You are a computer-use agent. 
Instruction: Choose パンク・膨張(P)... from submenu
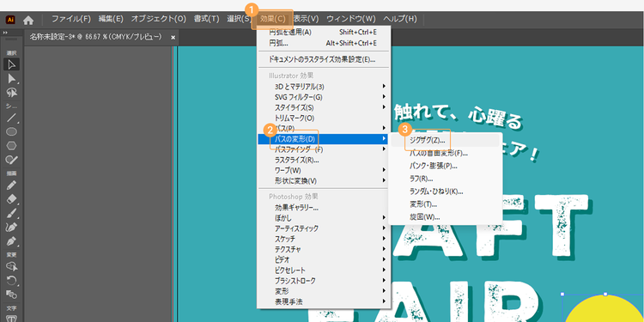[x=445, y=166]
